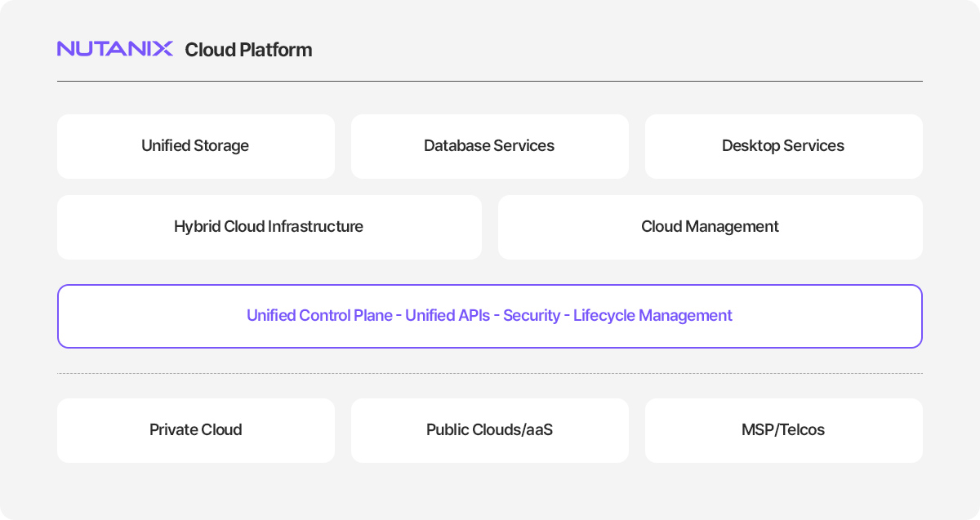Open the Hybrid Cloud Infrastructure card
Screen dimensions: 980x520
[x=269, y=227]
